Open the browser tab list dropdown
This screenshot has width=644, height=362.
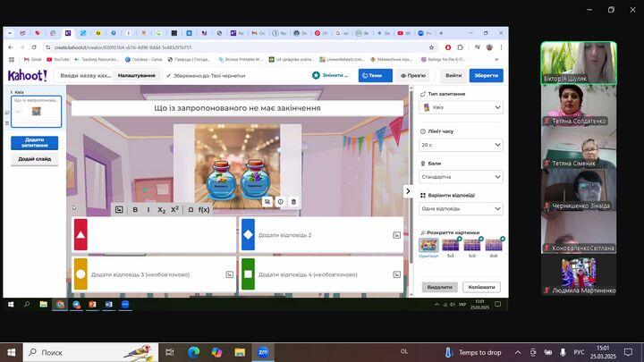point(10,33)
